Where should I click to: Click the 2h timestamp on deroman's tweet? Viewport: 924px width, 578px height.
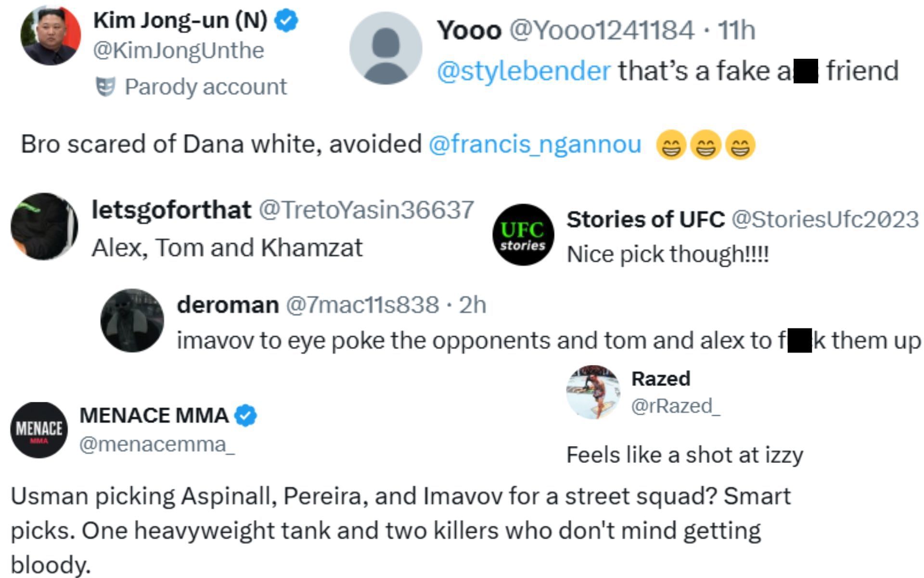pos(472,305)
